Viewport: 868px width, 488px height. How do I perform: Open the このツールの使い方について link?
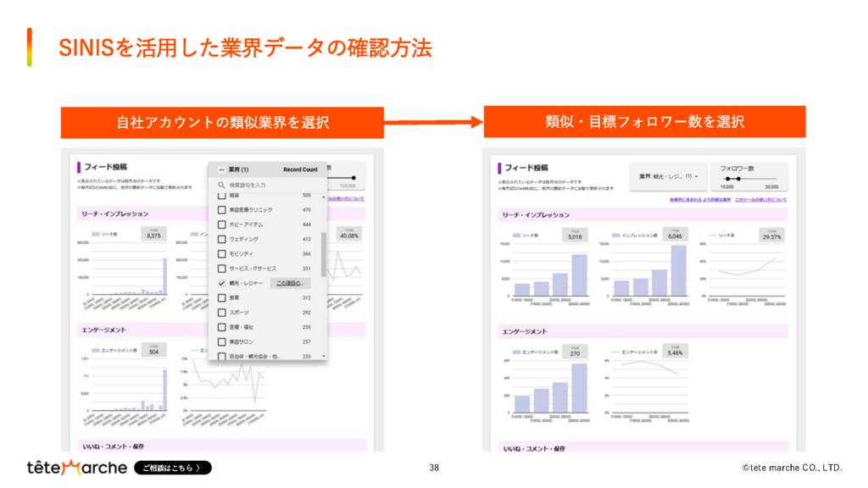click(759, 199)
